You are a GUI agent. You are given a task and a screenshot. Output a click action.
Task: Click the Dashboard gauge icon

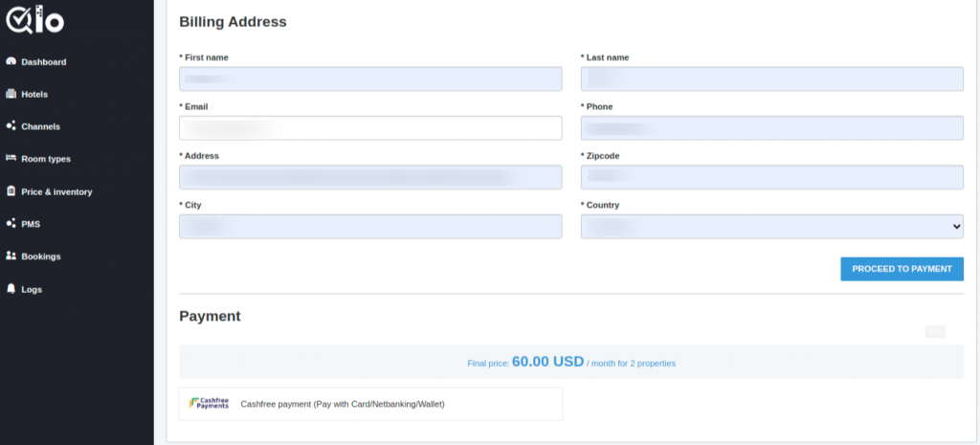tap(11, 61)
